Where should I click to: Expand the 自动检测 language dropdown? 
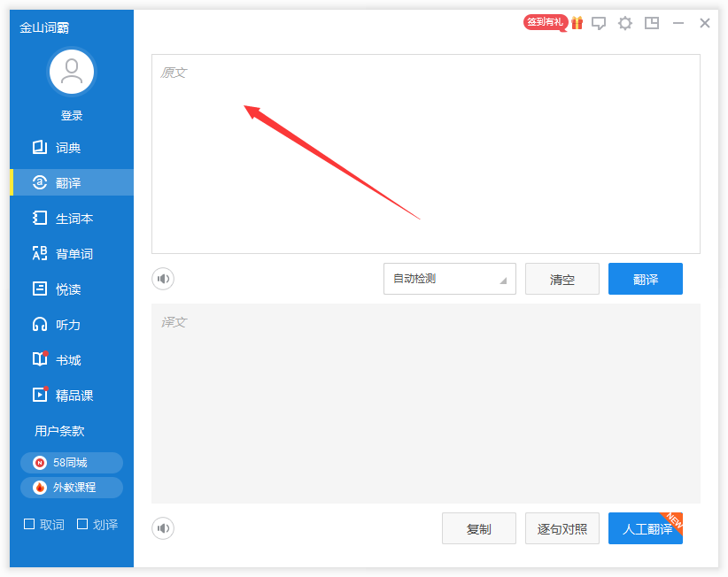point(449,279)
